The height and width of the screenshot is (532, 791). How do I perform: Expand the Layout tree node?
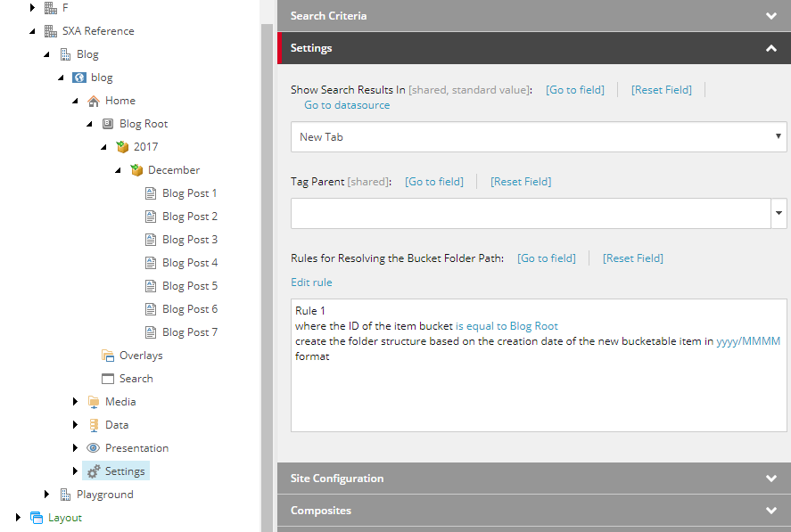coord(18,518)
